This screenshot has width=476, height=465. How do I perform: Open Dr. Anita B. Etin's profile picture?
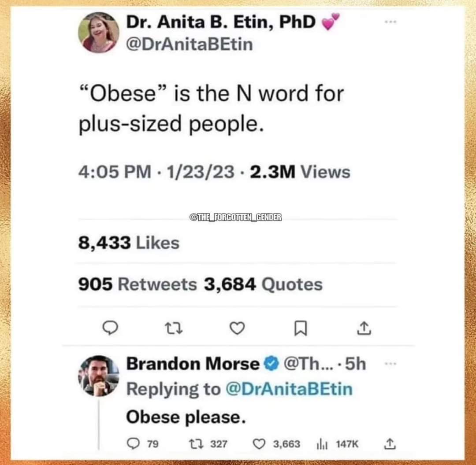[x=98, y=32]
